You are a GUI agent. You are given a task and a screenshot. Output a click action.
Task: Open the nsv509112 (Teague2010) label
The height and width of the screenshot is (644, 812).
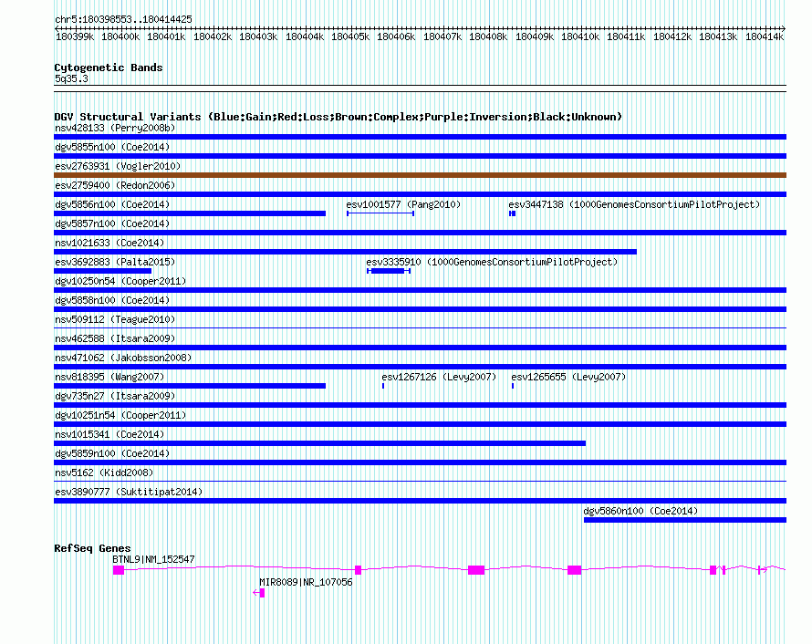115,319
